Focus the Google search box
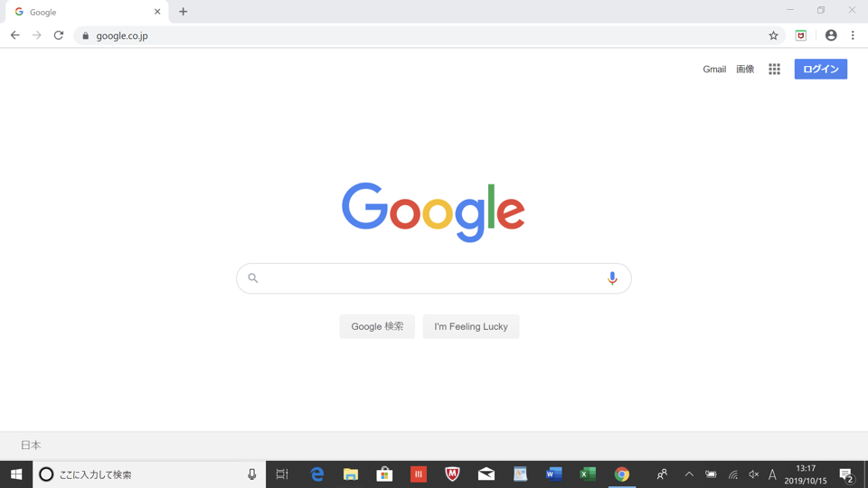This screenshot has width=868, height=488. 433,278
